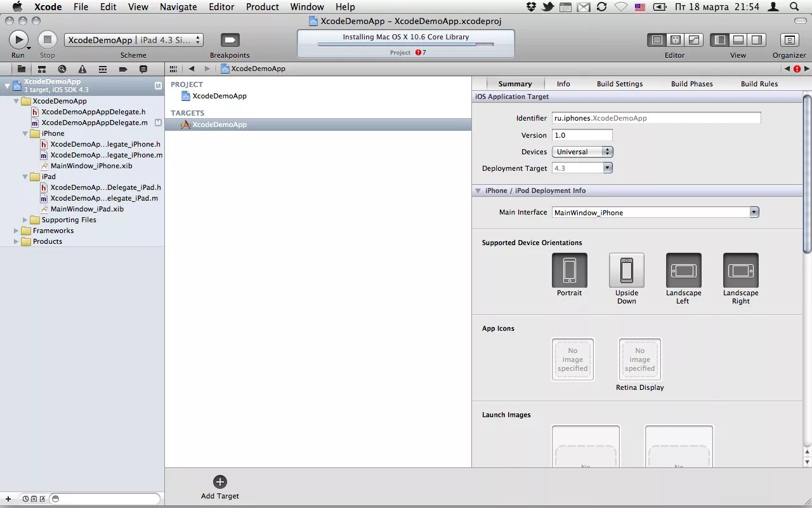Select the Standard editor
The width and height of the screenshot is (812, 508).
[x=657, y=40]
